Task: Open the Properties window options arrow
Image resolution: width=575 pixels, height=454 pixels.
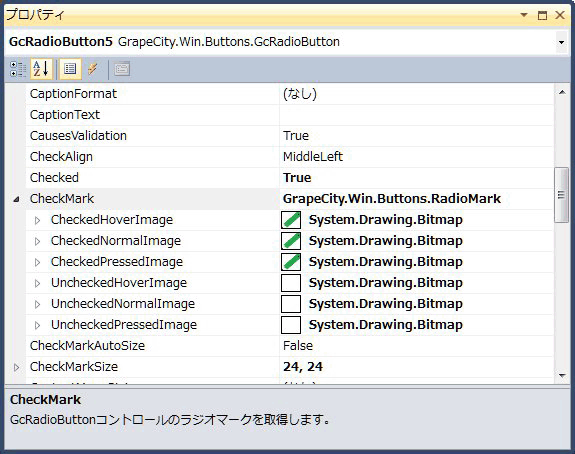Action: point(524,15)
